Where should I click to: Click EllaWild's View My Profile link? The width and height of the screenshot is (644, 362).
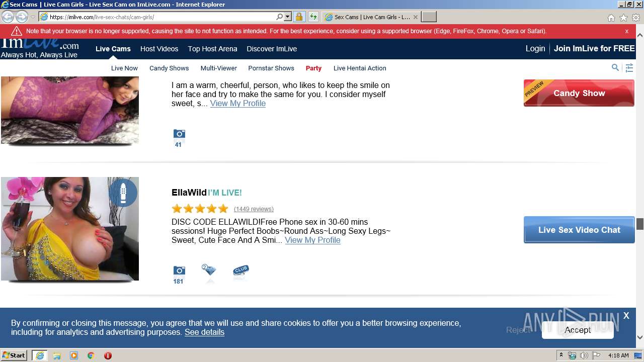coord(313,240)
